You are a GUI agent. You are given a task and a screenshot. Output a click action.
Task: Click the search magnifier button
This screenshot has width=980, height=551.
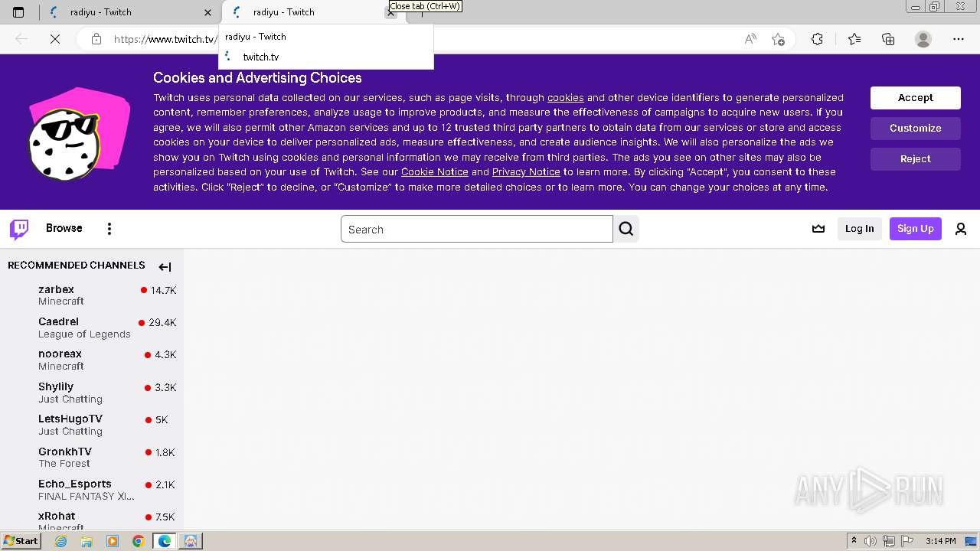[x=626, y=229]
